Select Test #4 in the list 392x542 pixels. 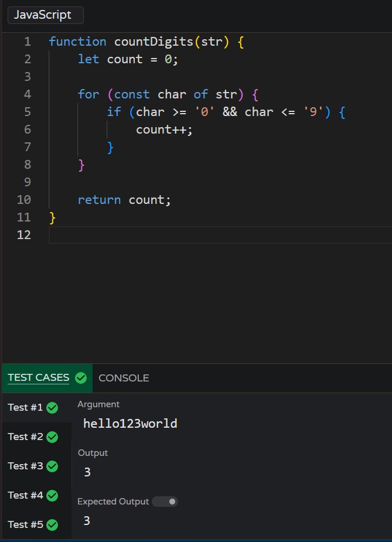[36, 495]
